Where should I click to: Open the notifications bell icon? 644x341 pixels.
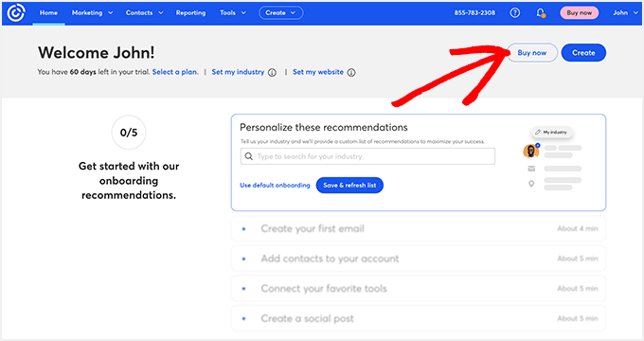(541, 12)
